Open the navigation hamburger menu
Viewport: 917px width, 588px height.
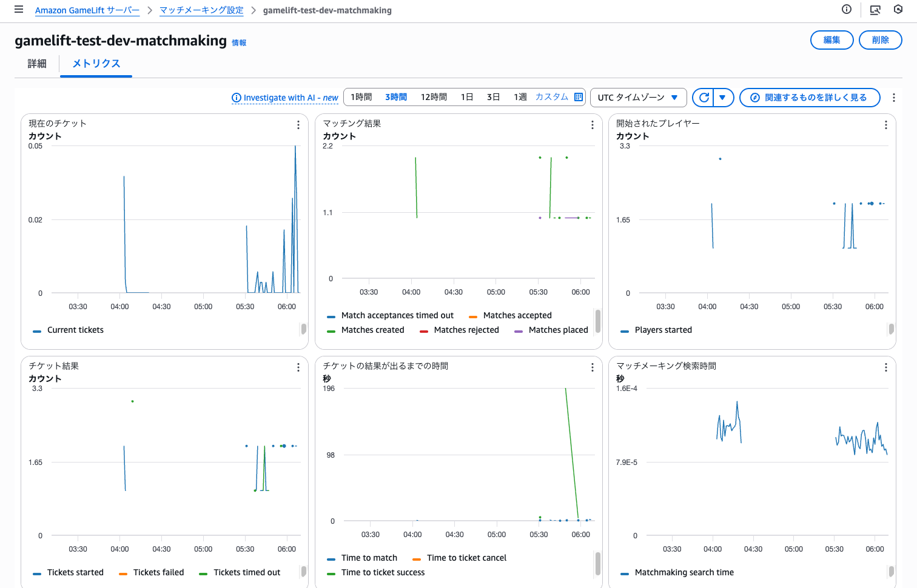16,10
